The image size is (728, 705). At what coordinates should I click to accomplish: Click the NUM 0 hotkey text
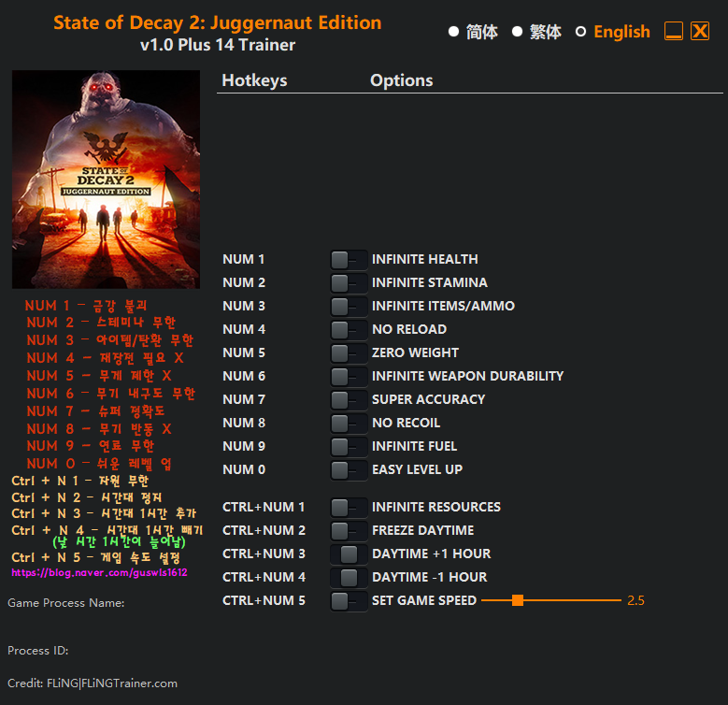tap(244, 469)
